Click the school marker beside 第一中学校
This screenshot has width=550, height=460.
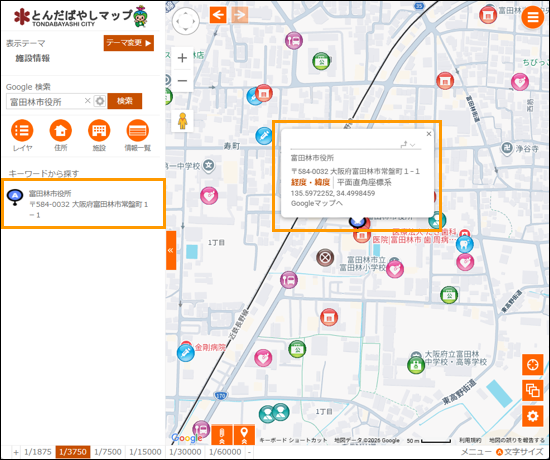coord(209,165)
